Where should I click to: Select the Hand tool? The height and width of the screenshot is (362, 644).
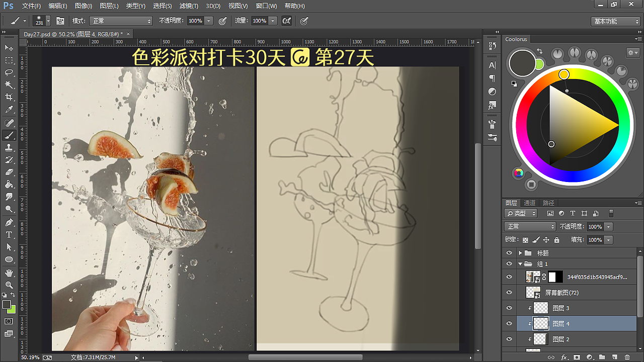tap(9, 273)
